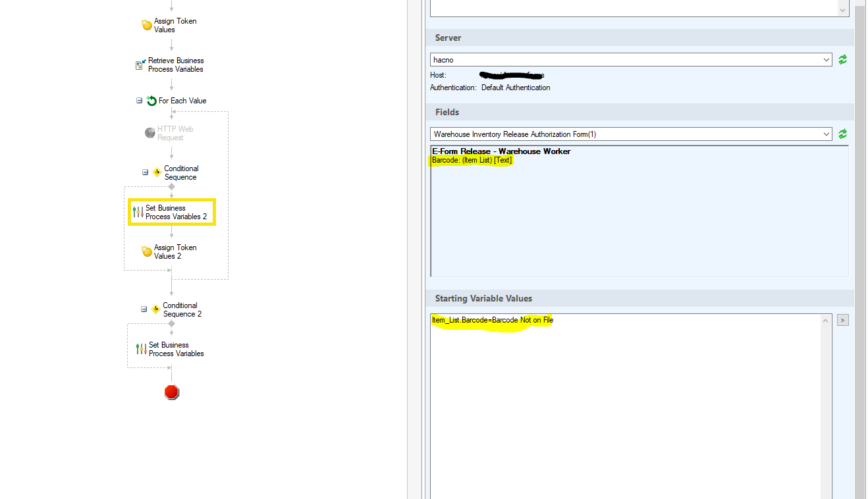The image size is (868, 499).
Task: Click the last Set Business Process Variables icon
Action: pos(141,349)
